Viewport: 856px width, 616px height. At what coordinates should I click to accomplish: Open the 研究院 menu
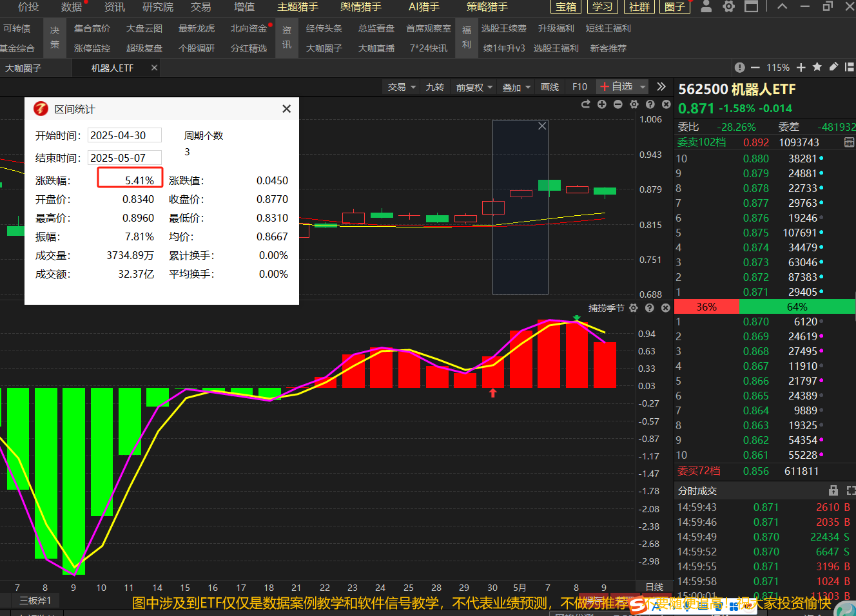pos(158,6)
